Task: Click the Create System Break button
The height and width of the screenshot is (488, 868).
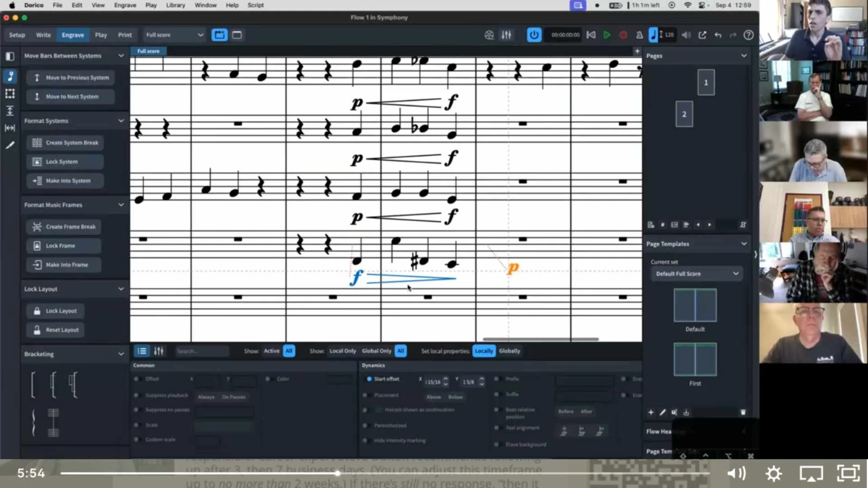Action: [65, 142]
